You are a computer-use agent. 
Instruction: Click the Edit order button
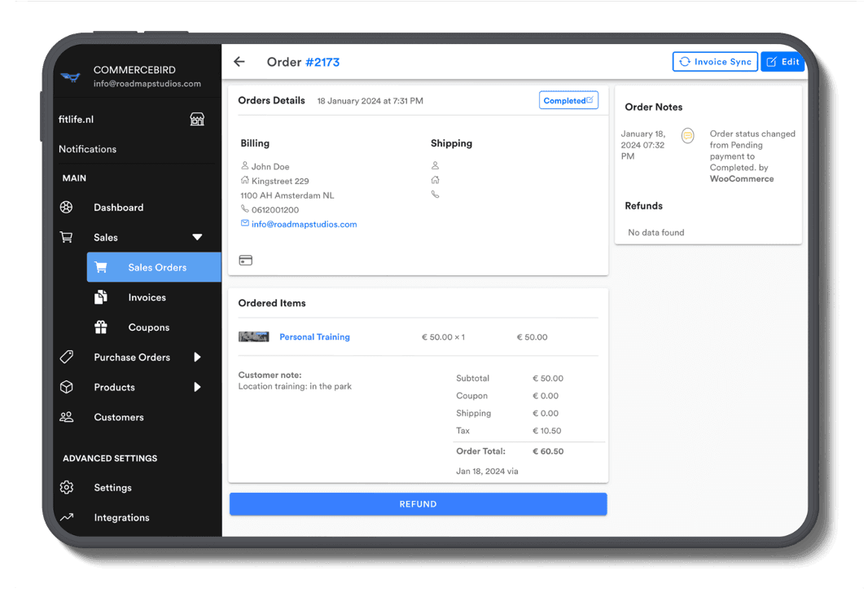pyautogui.click(x=783, y=61)
